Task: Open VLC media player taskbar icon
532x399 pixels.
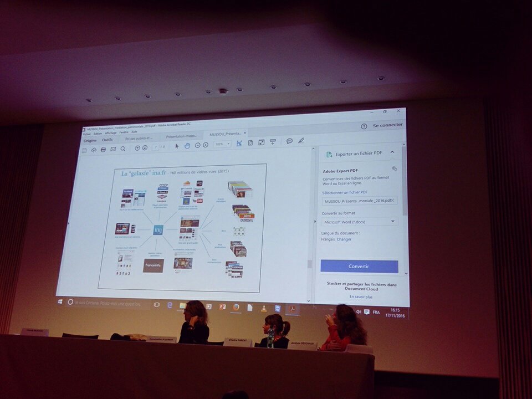Action: click(264, 308)
